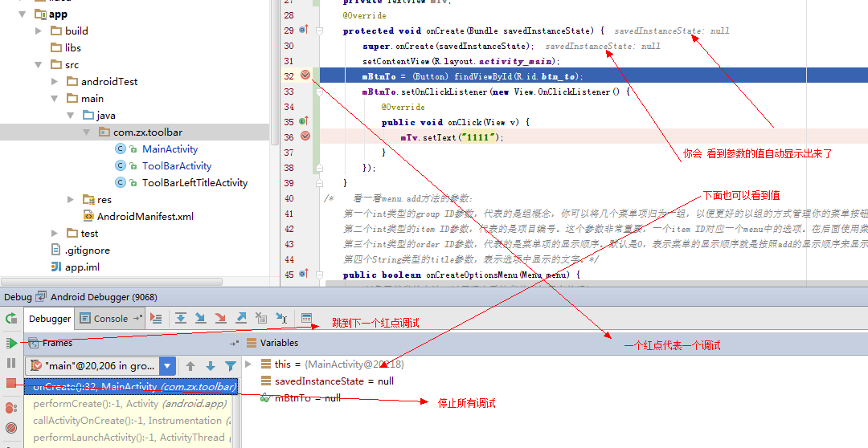
Task: Collapse the java folder
Action: point(70,115)
